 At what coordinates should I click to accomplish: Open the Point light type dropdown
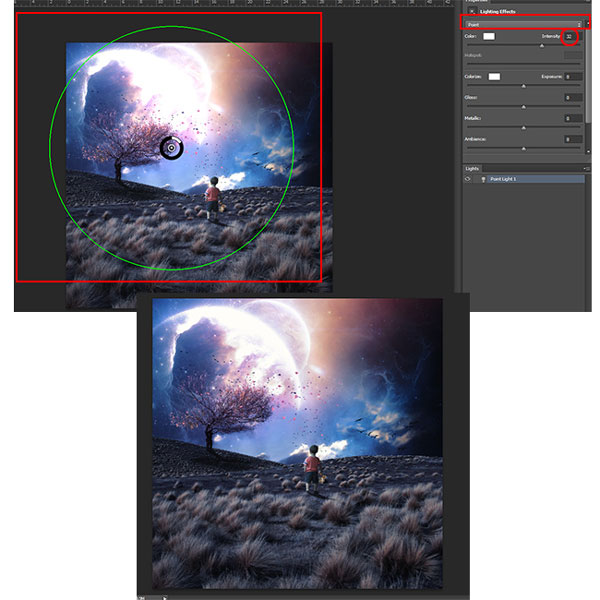[523, 24]
